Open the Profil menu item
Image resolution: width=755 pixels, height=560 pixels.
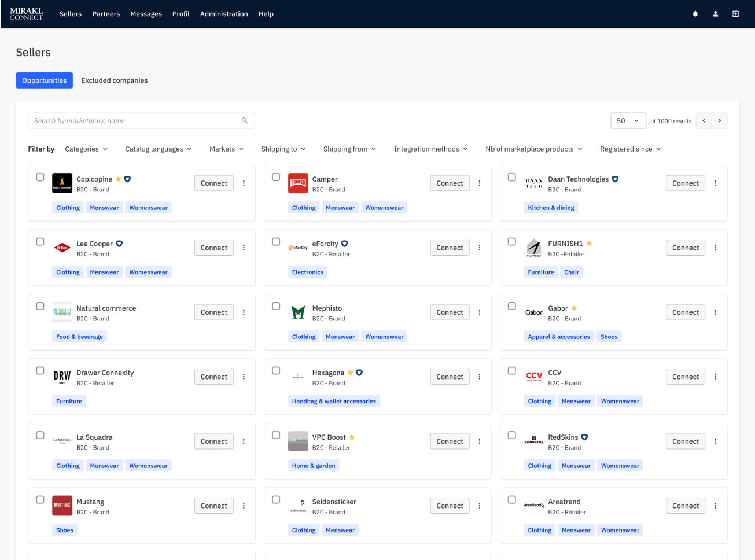(181, 14)
